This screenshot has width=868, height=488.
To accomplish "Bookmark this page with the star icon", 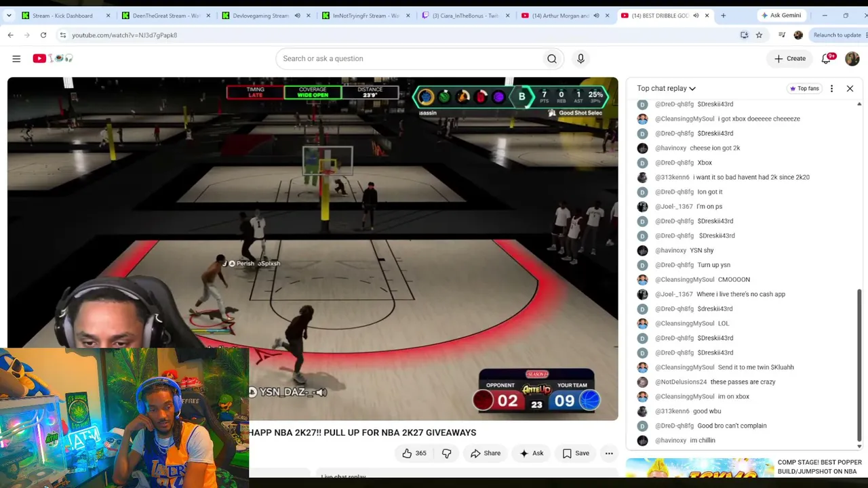I will pos(759,35).
